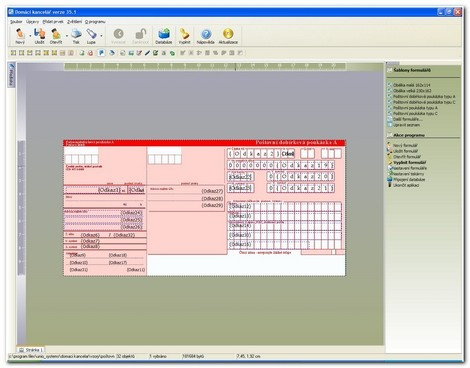Click Nastavení tiskárny link
Image resolution: width=470 pixels, height=368 pixels.
pos(408,174)
